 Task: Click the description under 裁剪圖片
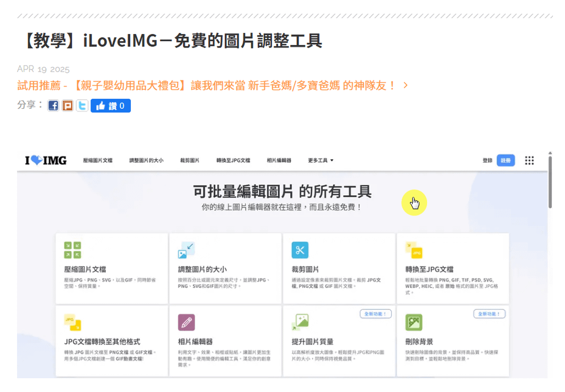coord(336,283)
